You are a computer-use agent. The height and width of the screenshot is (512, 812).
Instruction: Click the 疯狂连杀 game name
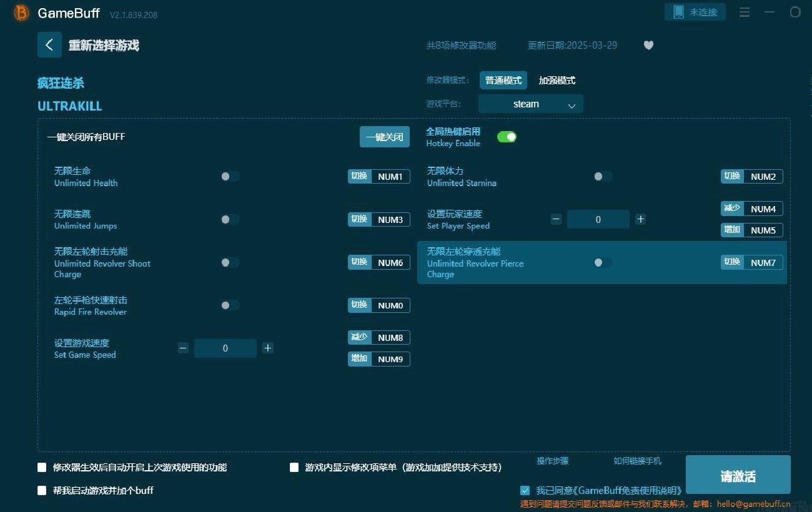61,83
